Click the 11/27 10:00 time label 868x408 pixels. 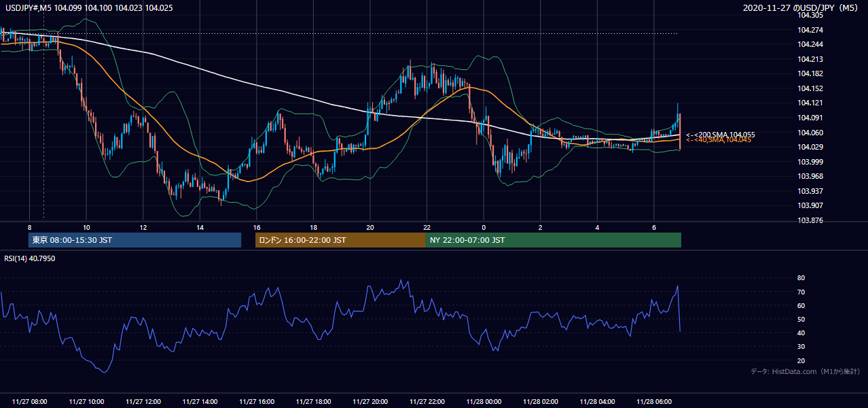[86, 402]
